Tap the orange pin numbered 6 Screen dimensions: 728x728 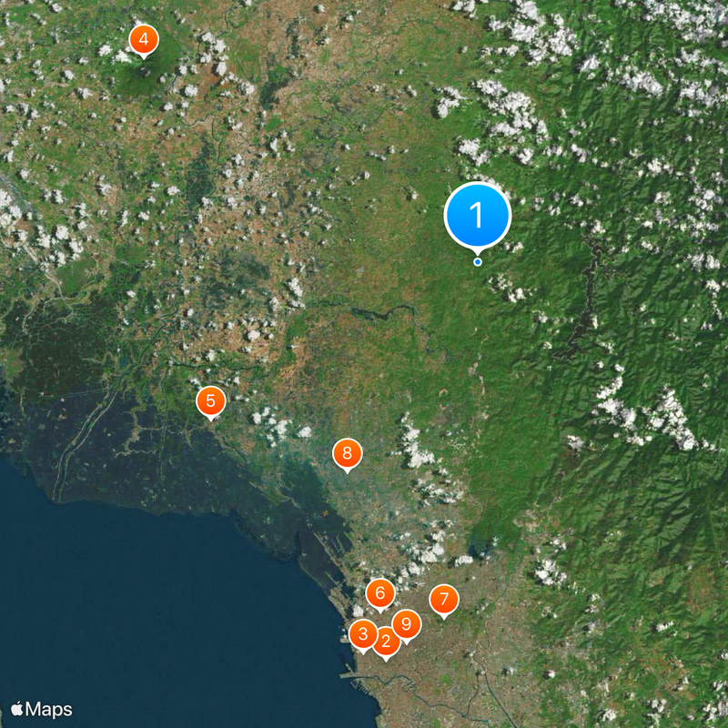click(380, 593)
